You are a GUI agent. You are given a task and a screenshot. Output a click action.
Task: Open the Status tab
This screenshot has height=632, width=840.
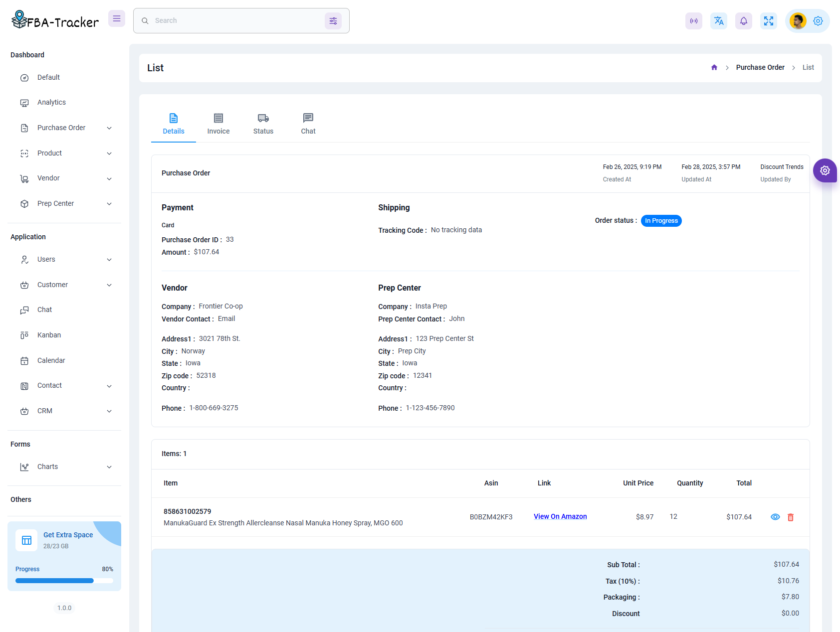click(263, 124)
